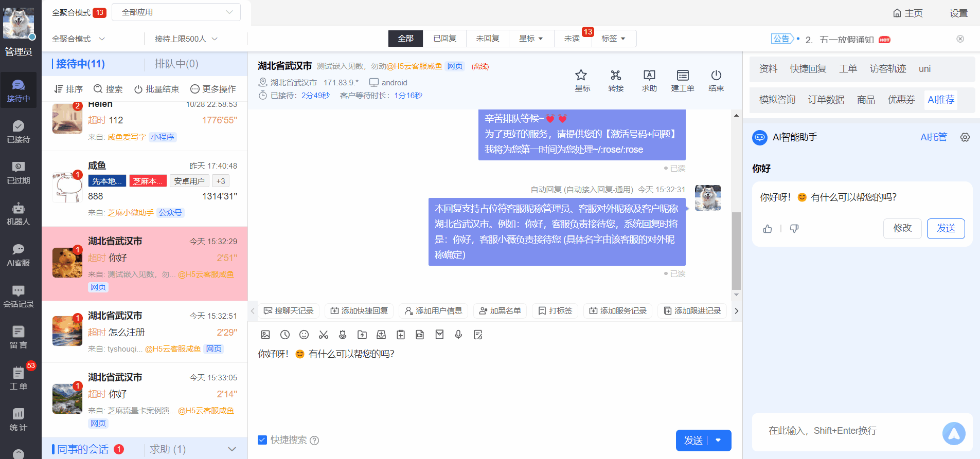Screen dimensions: 980x459
Task: Click the 转接 transfer icon
Action: point(616,81)
